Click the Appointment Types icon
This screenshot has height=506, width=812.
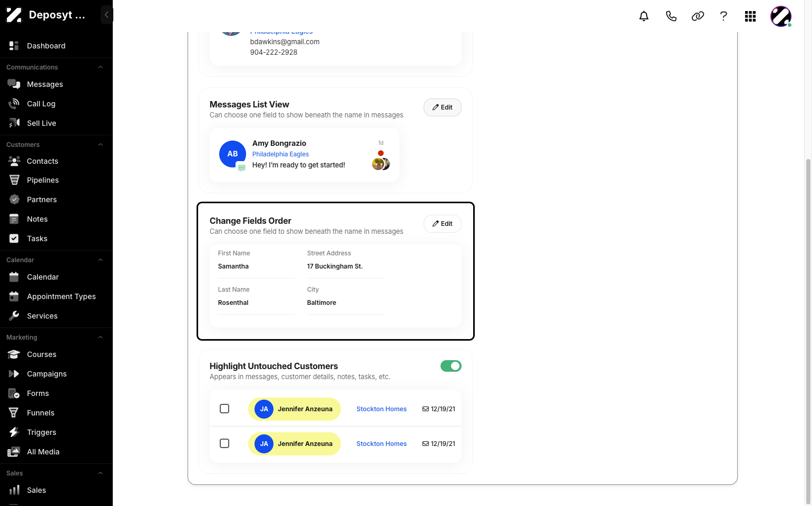[x=14, y=296]
